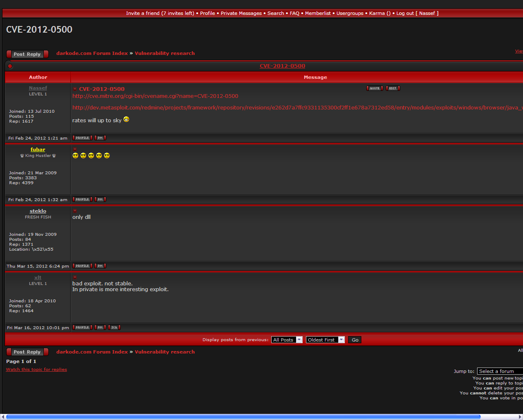This screenshot has width=523, height=420.
Task: Open the cve.mitre.org link
Action: click(155, 96)
